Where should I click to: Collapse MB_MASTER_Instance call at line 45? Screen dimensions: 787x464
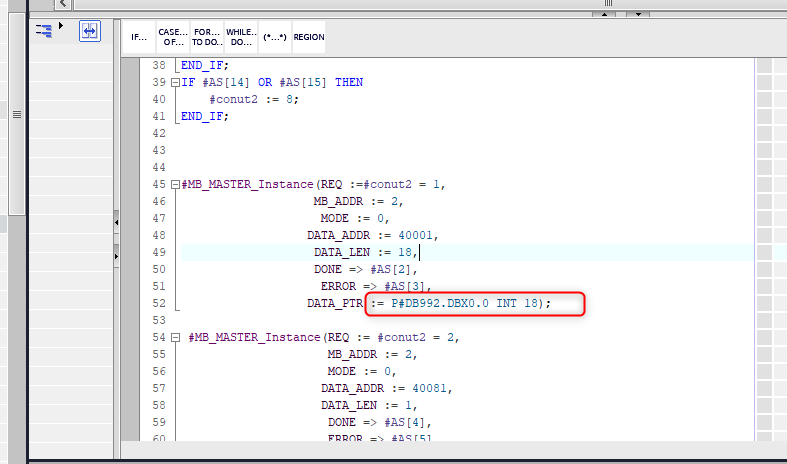click(x=175, y=185)
